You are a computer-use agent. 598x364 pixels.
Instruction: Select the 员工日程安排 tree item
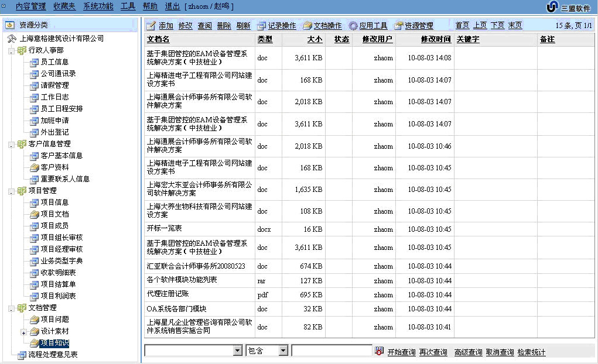61,109
